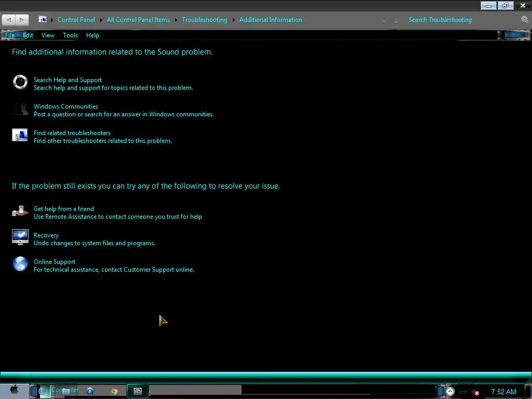
Task: Click the Online Support globe icon
Action: coord(20,263)
